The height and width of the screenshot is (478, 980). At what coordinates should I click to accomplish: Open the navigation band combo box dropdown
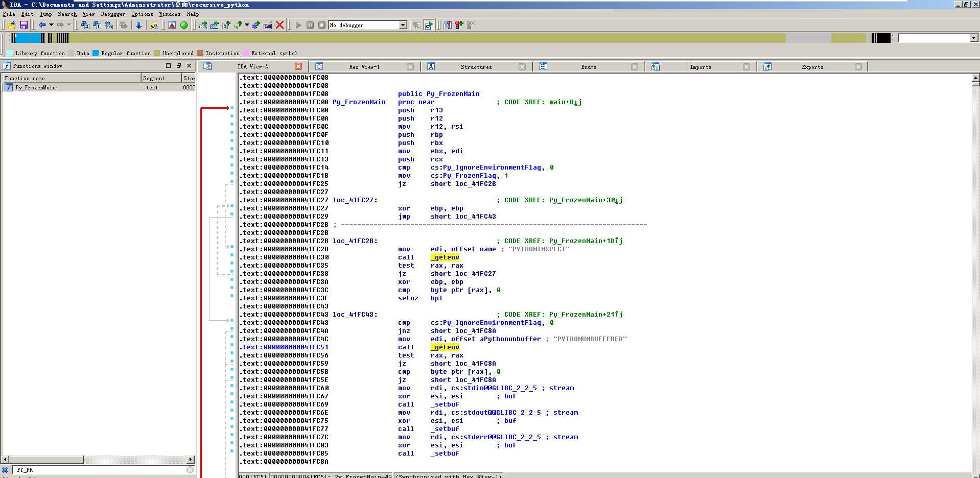(973, 38)
